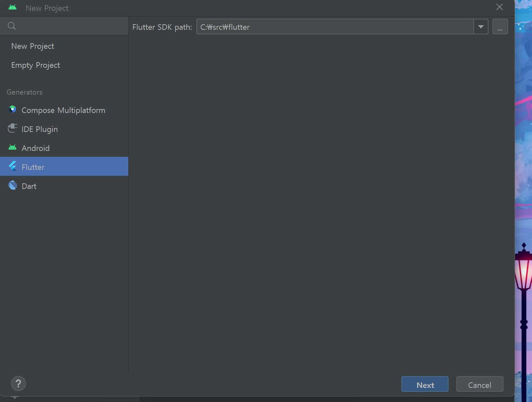Select the Dart generator
The height and width of the screenshot is (402, 532).
click(x=64, y=186)
